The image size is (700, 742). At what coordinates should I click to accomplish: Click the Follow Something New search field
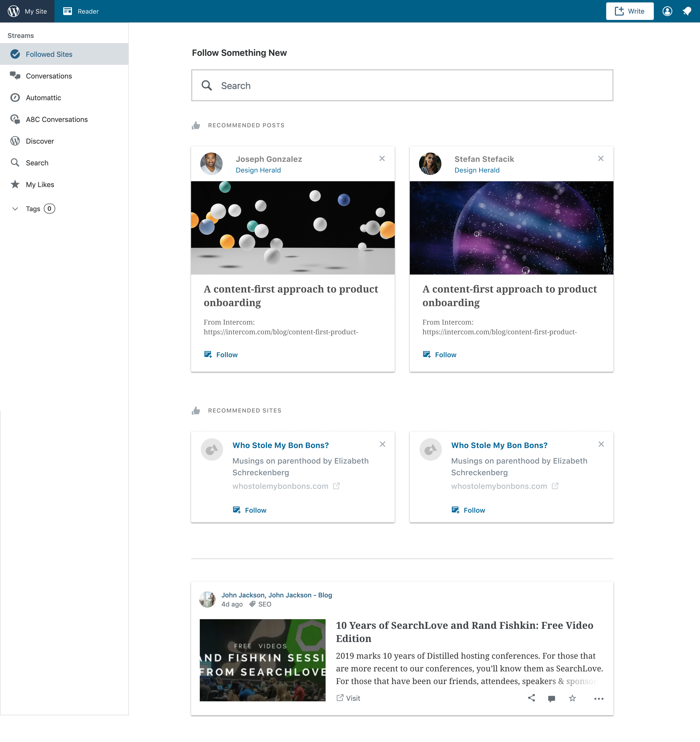pyautogui.click(x=402, y=86)
